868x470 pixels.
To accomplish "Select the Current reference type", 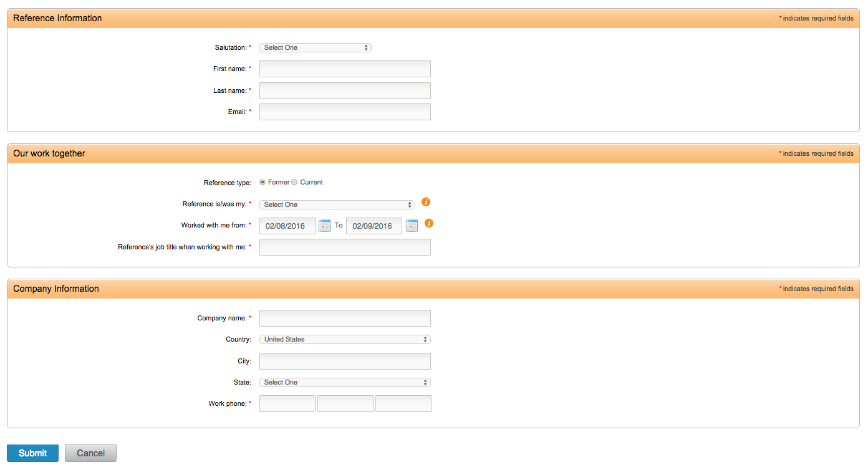I will [294, 183].
